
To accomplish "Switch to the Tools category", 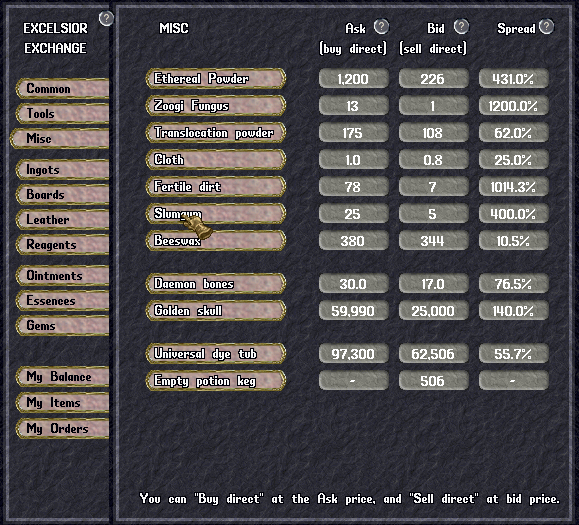I will (x=63, y=113).
